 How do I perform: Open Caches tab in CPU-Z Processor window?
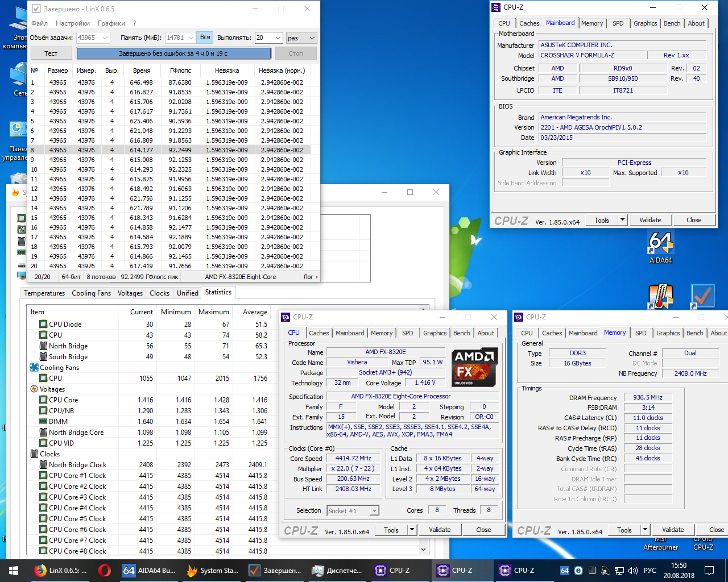pyautogui.click(x=319, y=333)
